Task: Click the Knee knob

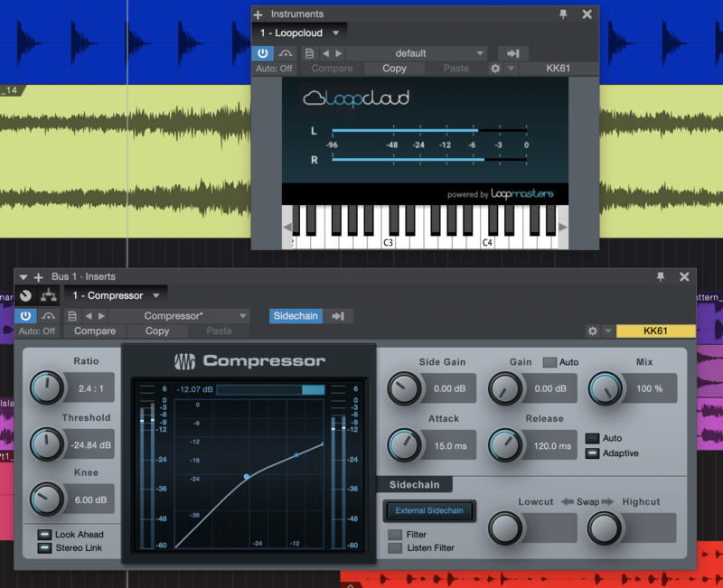Action: coord(47,499)
